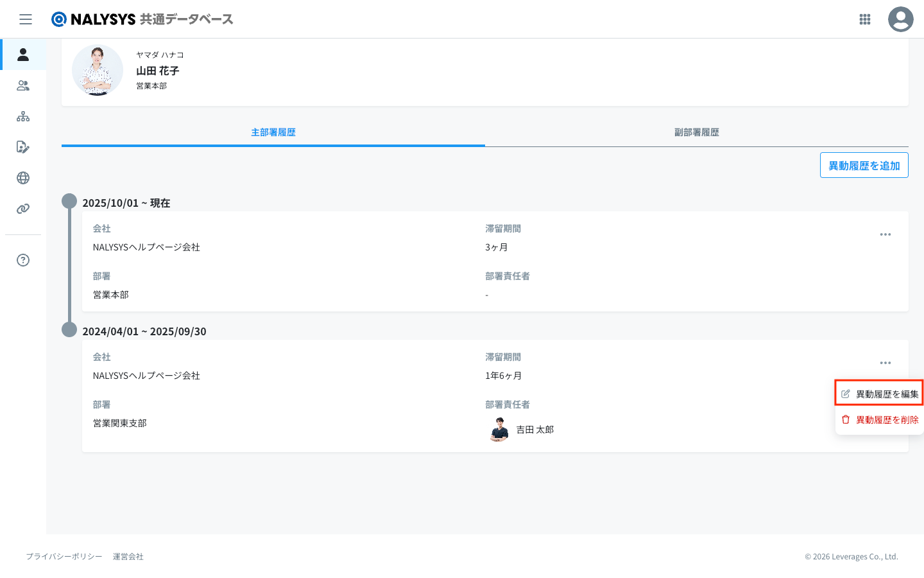The image size is (924, 578).
Task: Open the link chain sidebar icon
Action: 23,209
